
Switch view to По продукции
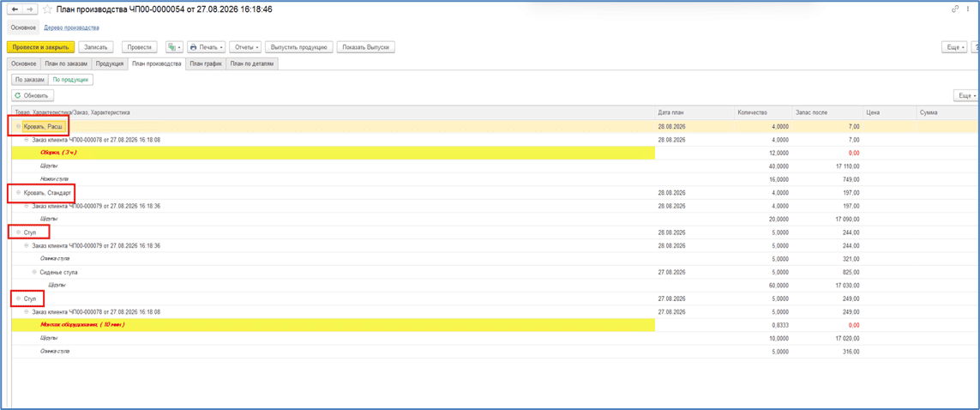pos(71,80)
